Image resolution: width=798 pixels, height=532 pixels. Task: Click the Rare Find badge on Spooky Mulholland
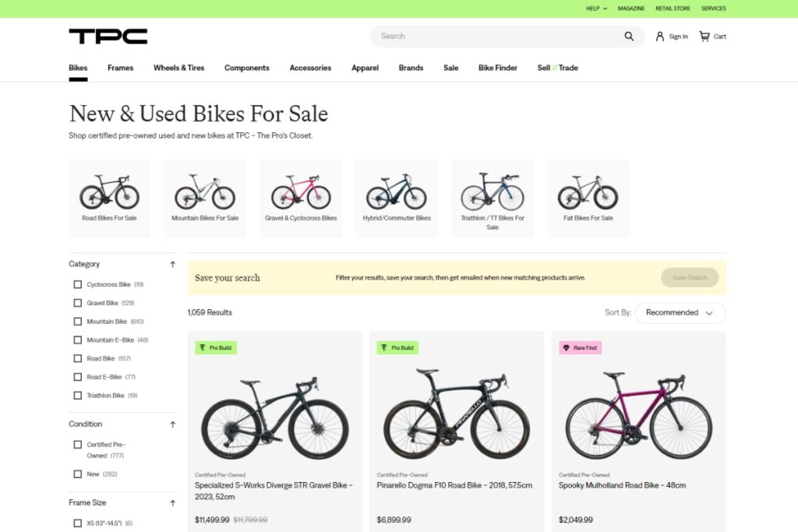point(580,348)
